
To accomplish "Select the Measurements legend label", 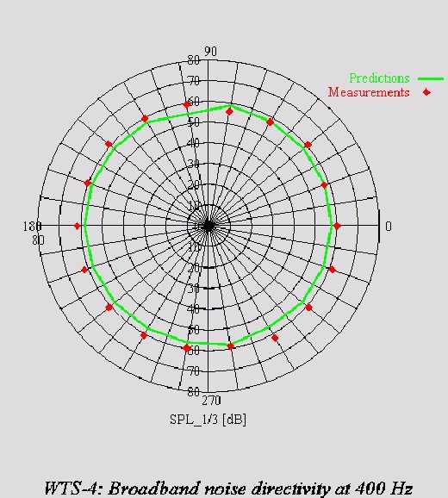I will pos(369,92).
